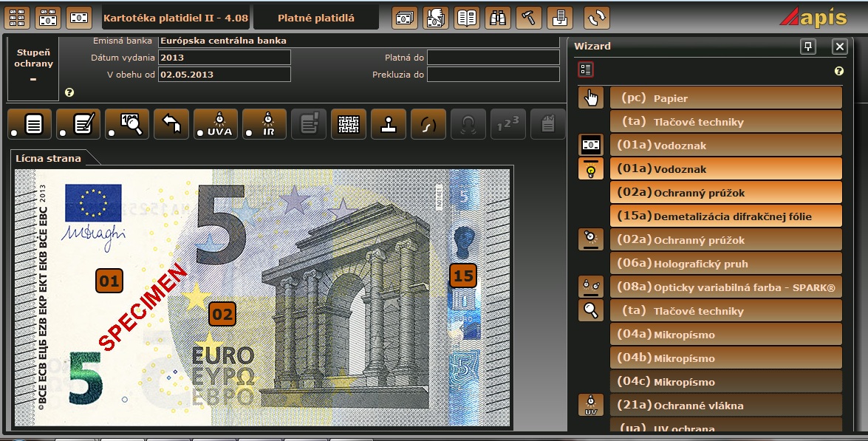Click the magnifier banknote detail tool
Image resolution: width=868 pixels, height=441 pixels.
pyautogui.click(x=128, y=124)
